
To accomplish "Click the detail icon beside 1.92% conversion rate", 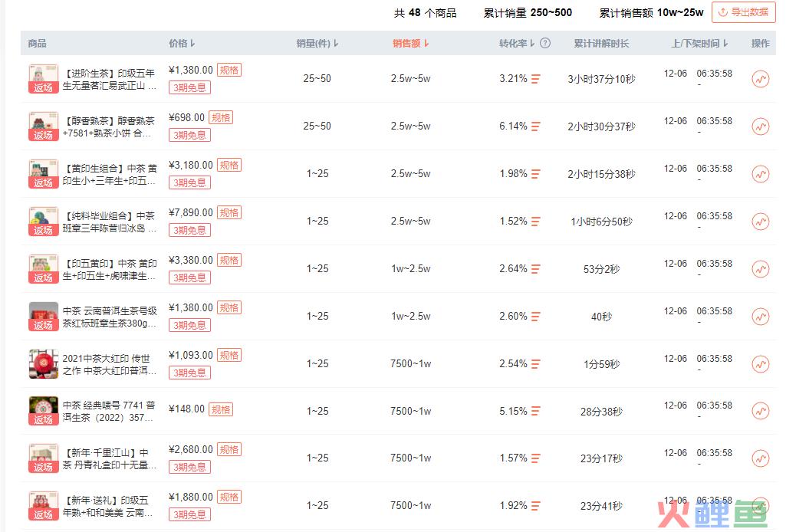I will click(x=535, y=506).
